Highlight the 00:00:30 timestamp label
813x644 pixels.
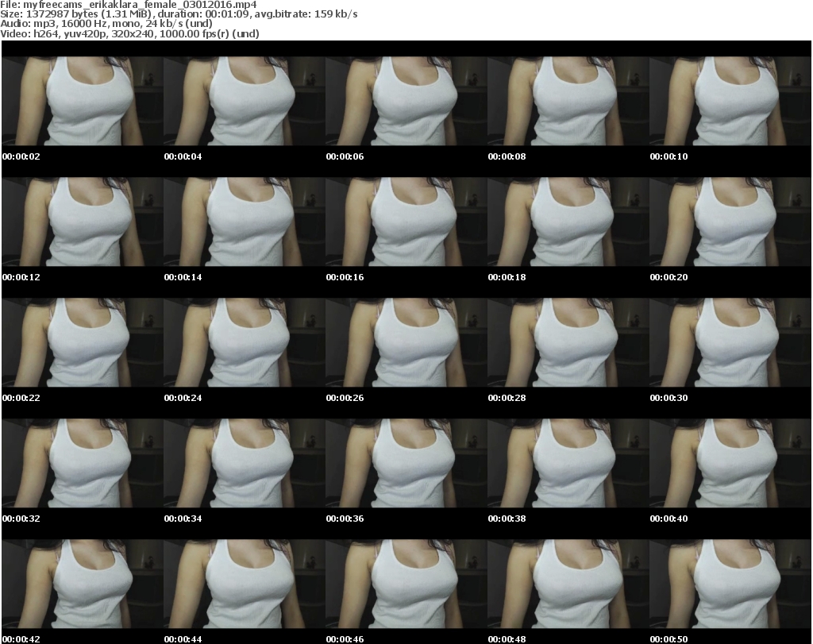[x=669, y=398]
